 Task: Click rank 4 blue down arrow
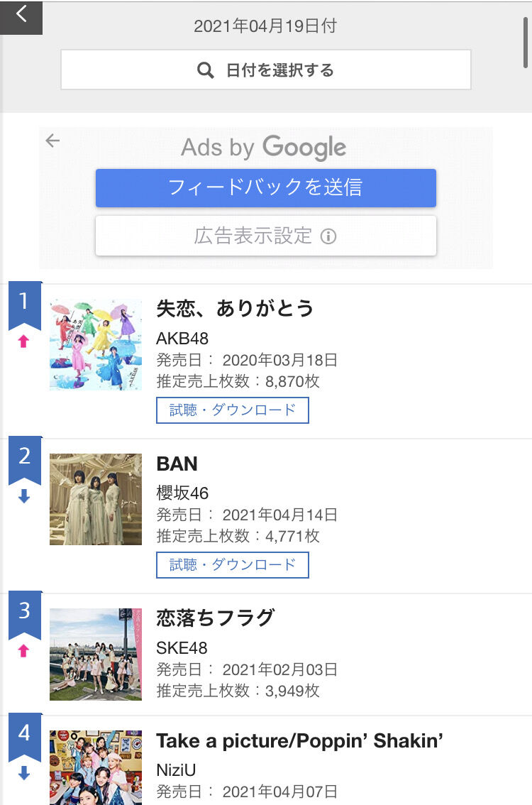24,772
